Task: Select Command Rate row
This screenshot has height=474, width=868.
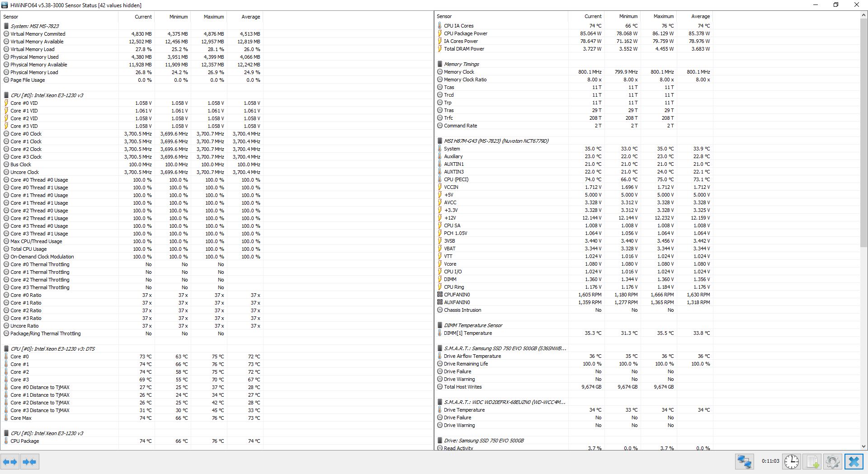Action: (x=574, y=126)
